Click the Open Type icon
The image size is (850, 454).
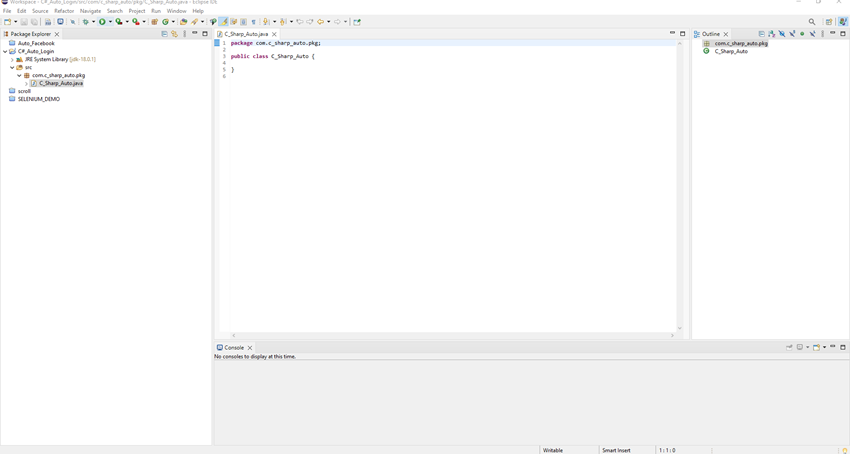click(x=183, y=22)
